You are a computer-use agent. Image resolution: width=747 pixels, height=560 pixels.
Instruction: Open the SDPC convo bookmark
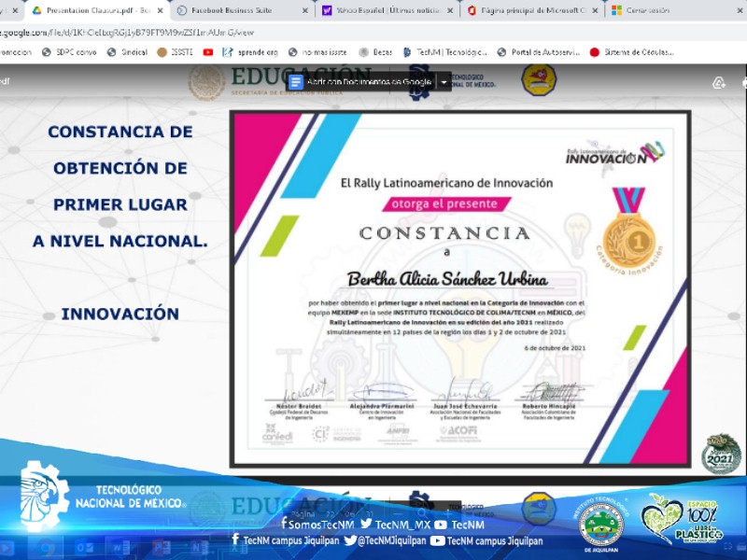coord(69,52)
